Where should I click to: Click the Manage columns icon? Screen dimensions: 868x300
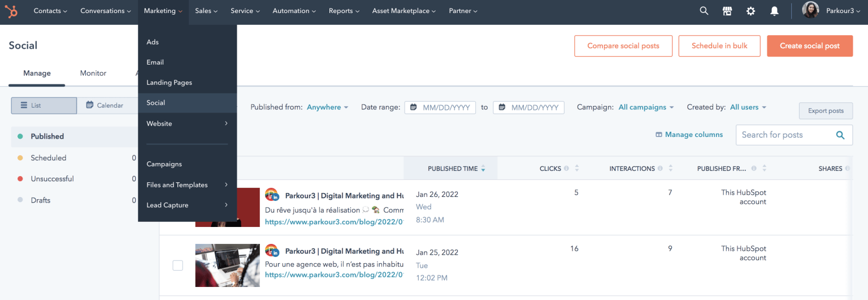coord(658,135)
